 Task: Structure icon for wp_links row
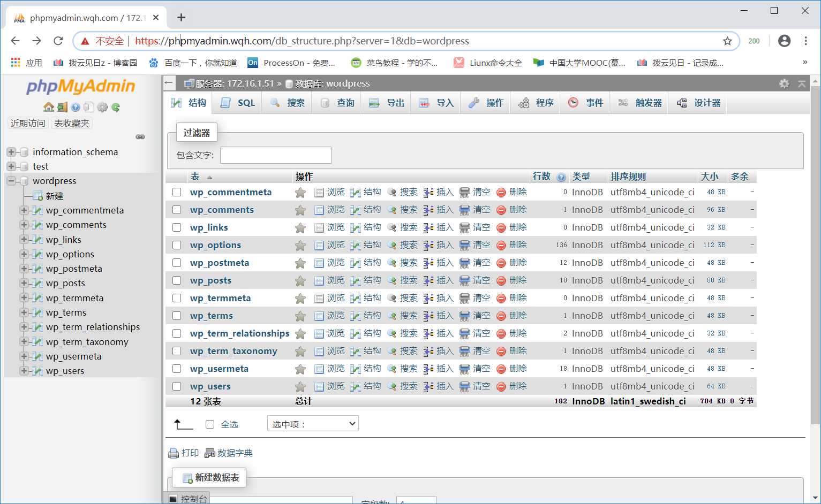pyautogui.click(x=356, y=228)
